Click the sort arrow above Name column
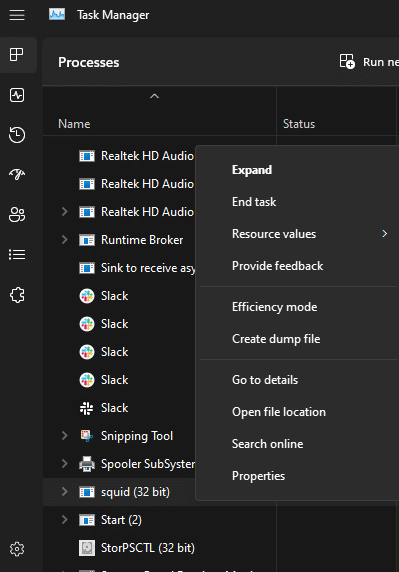 tap(155, 96)
